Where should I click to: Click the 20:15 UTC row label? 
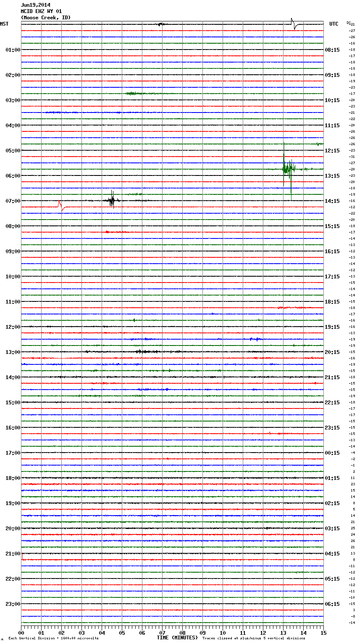tap(332, 352)
